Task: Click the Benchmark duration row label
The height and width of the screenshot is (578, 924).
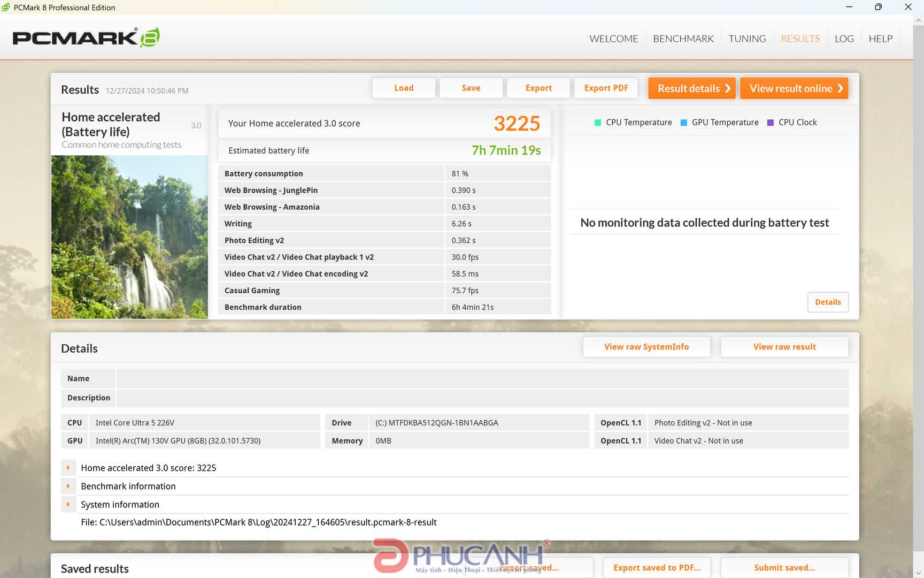Action: pyautogui.click(x=263, y=307)
